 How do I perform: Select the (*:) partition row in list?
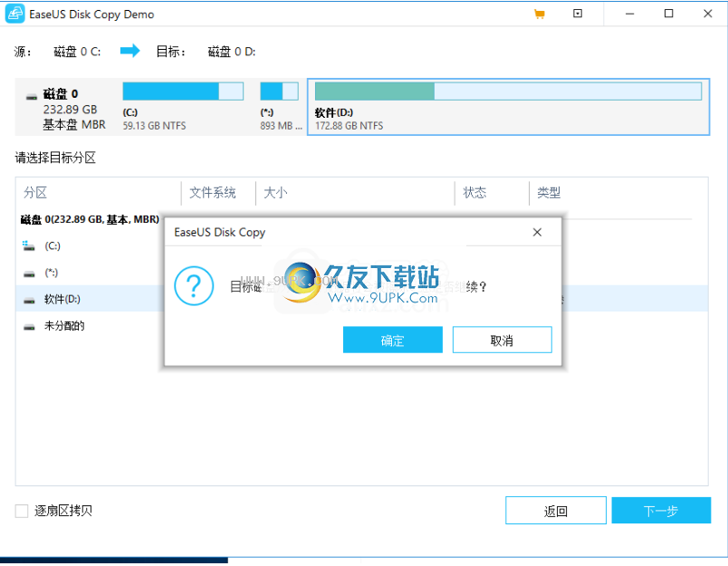361,273
